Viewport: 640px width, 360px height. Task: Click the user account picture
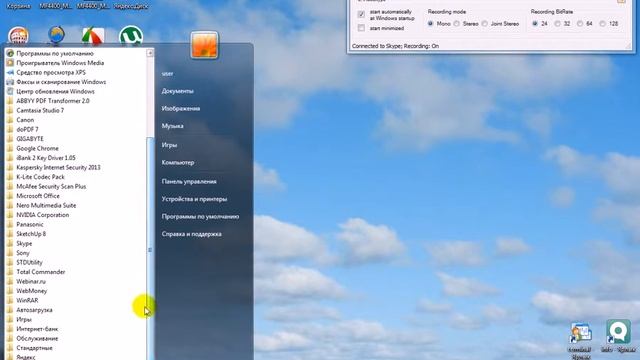click(x=204, y=45)
